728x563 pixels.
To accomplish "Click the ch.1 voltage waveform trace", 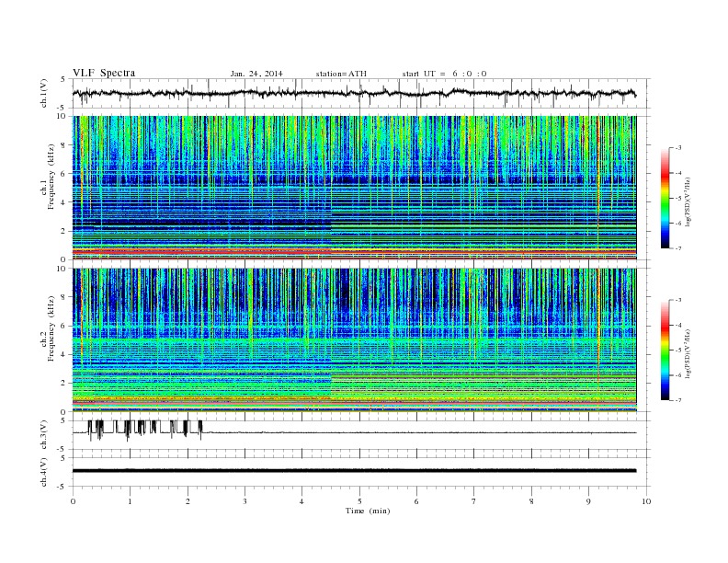I will [354, 93].
